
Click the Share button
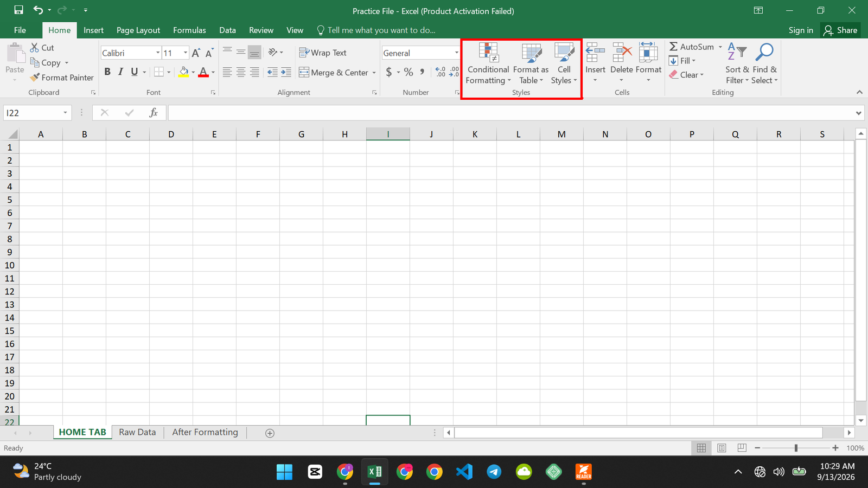pyautogui.click(x=840, y=30)
